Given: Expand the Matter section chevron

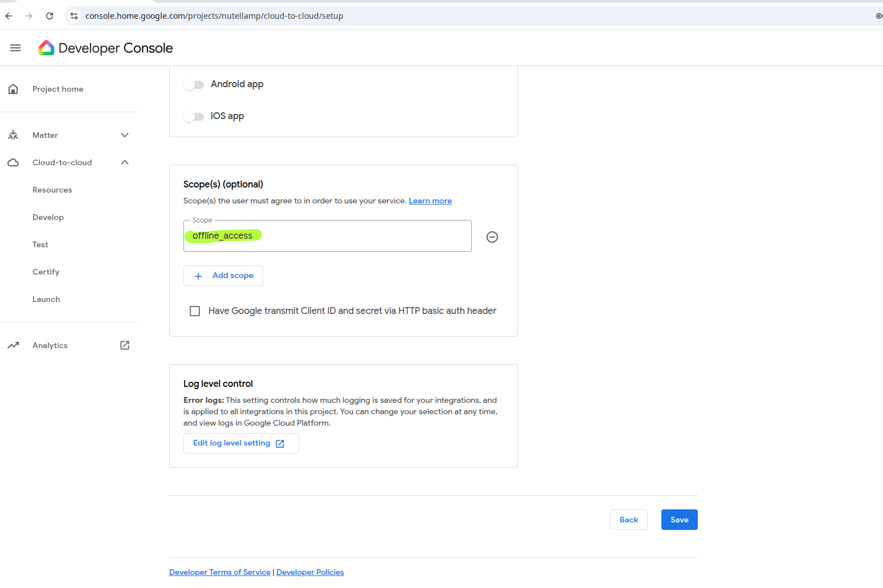Looking at the screenshot, I should point(125,135).
